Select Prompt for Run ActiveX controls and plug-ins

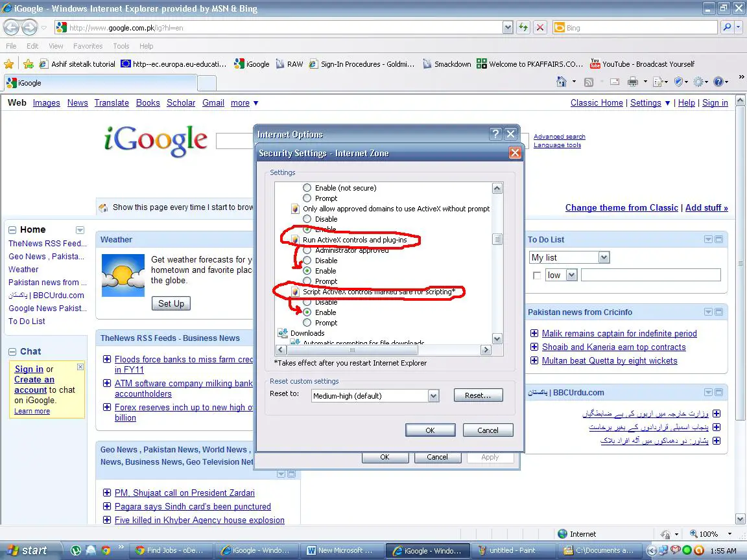(307, 281)
